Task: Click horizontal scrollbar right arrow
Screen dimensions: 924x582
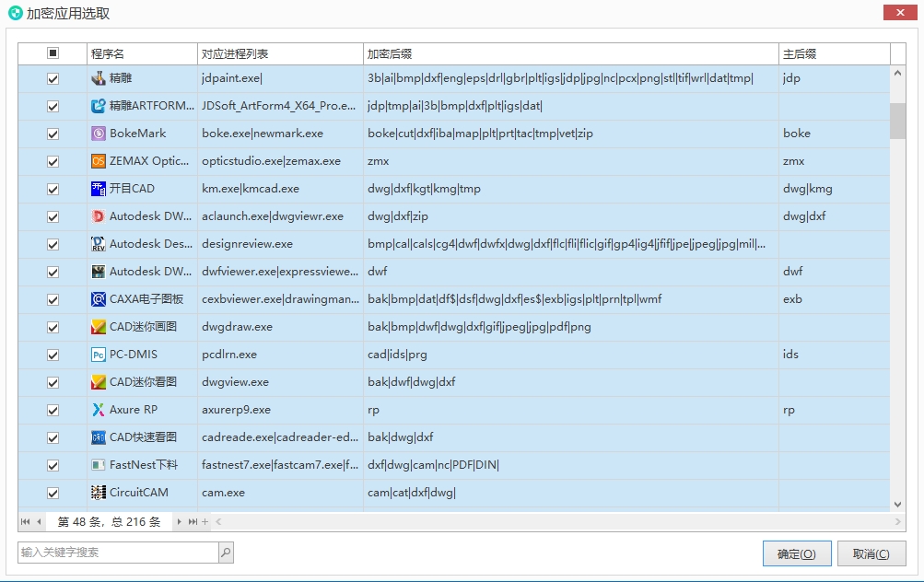Action: [897, 521]
